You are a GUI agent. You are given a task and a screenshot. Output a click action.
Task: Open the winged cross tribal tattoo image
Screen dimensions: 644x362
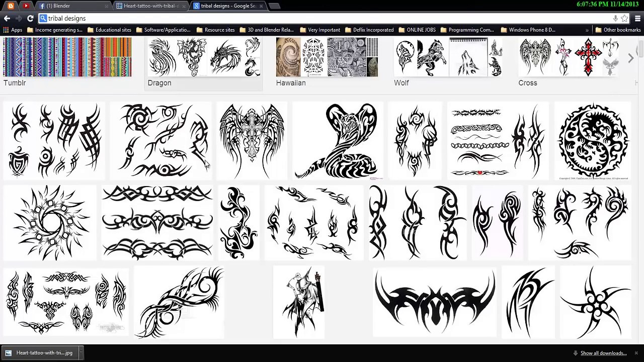click(x=252, y=141)
